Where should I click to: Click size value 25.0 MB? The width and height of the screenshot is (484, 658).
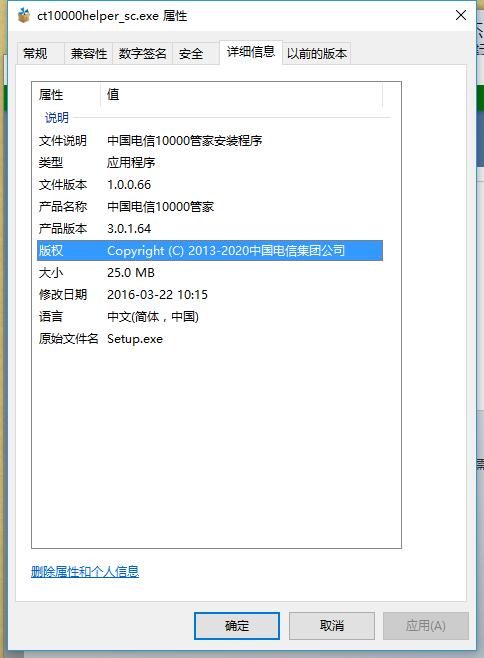[131, 273]
